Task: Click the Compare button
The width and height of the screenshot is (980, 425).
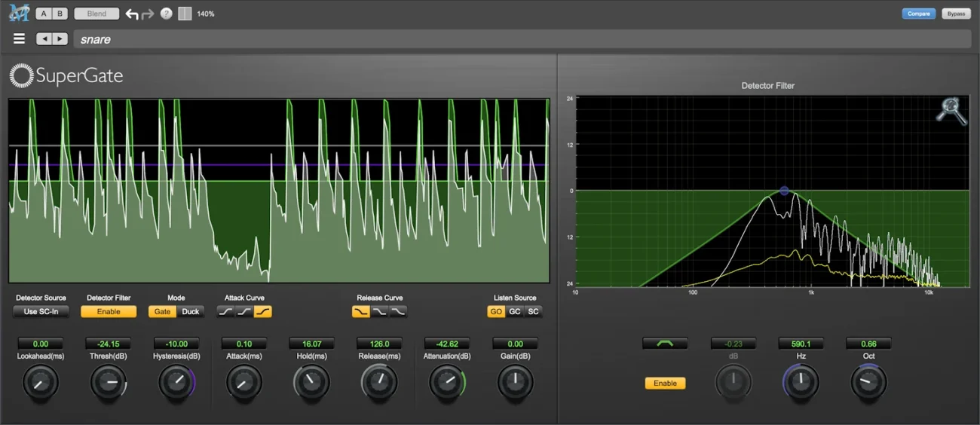Action: [x=918, y=14]
